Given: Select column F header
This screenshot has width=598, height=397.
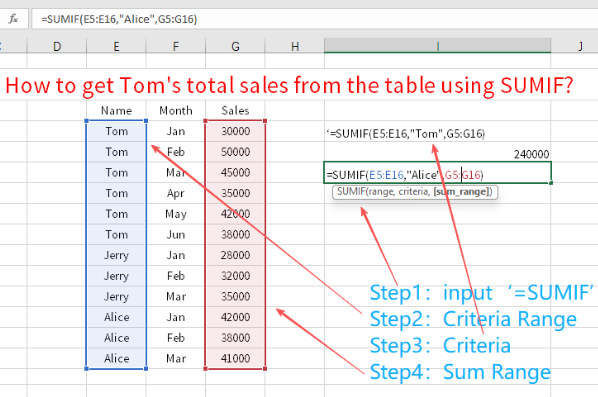Looking at the screenshot, I should (x=175, y=47).
